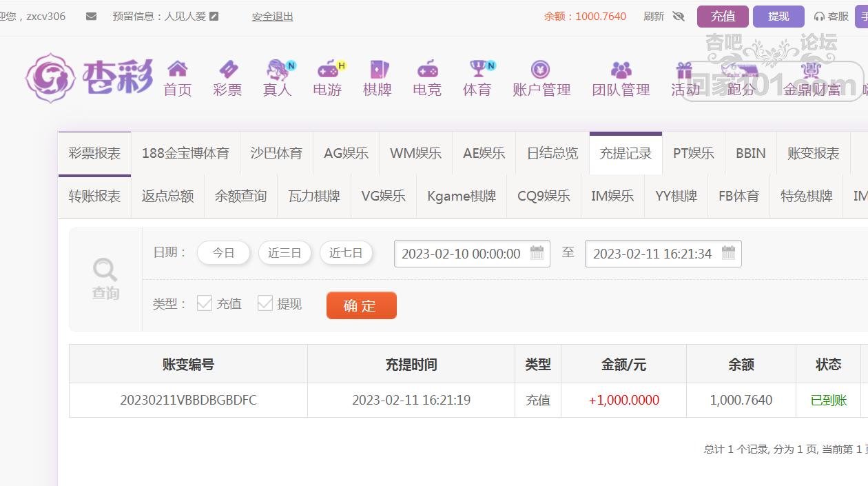
Task: Switch to the YY棋牌 tab
Action: coord(676,196)
